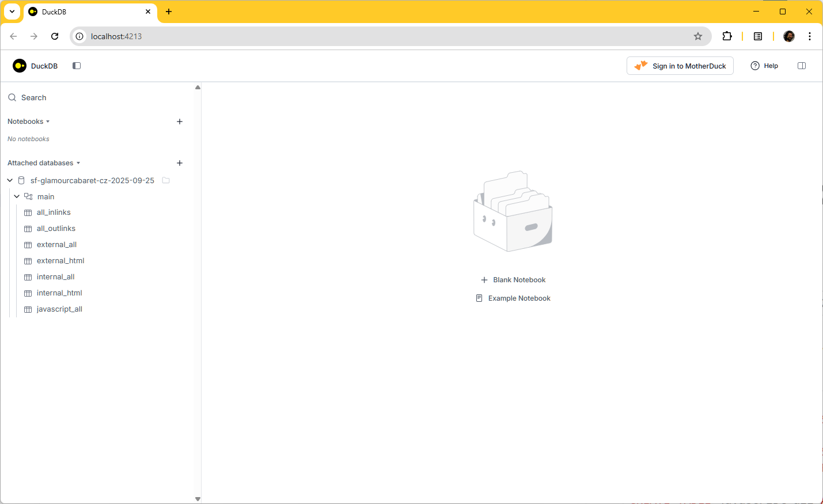Image resolution: width=823 pixels, height=504 pixels.
Task: Select the all_inlinks table
Action: (54, 213)
